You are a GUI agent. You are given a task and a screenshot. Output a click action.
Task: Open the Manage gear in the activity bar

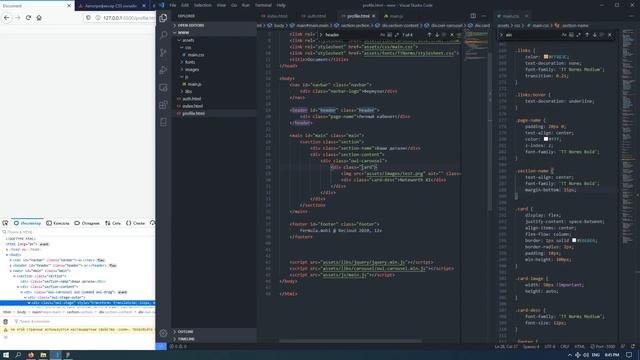pos(163,333)
